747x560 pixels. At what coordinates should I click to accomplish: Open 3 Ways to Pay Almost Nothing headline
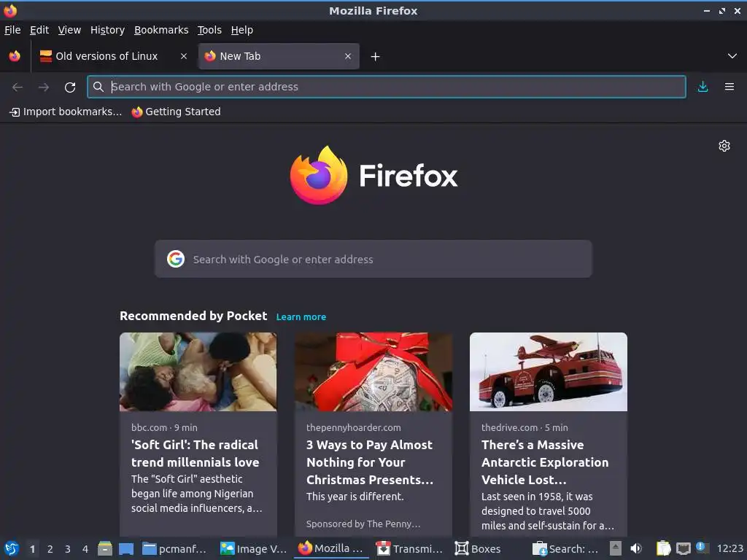coord(370,462)
